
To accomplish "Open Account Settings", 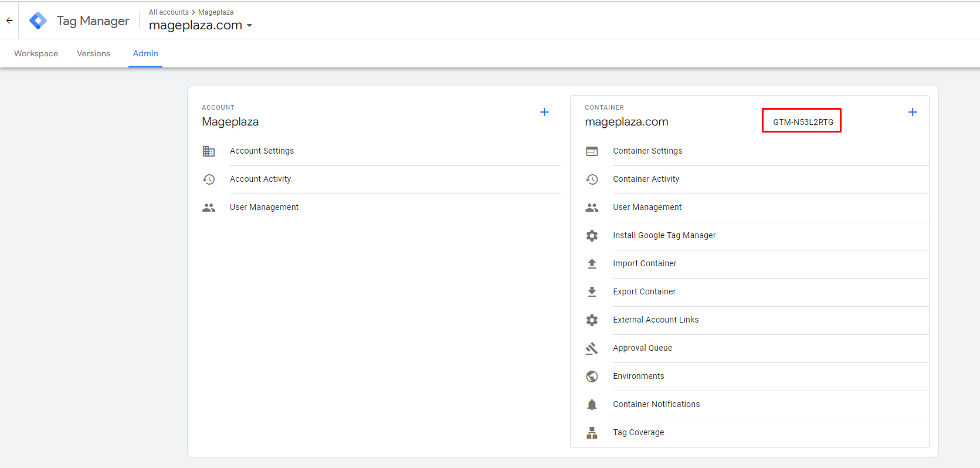I will [262, 151].
